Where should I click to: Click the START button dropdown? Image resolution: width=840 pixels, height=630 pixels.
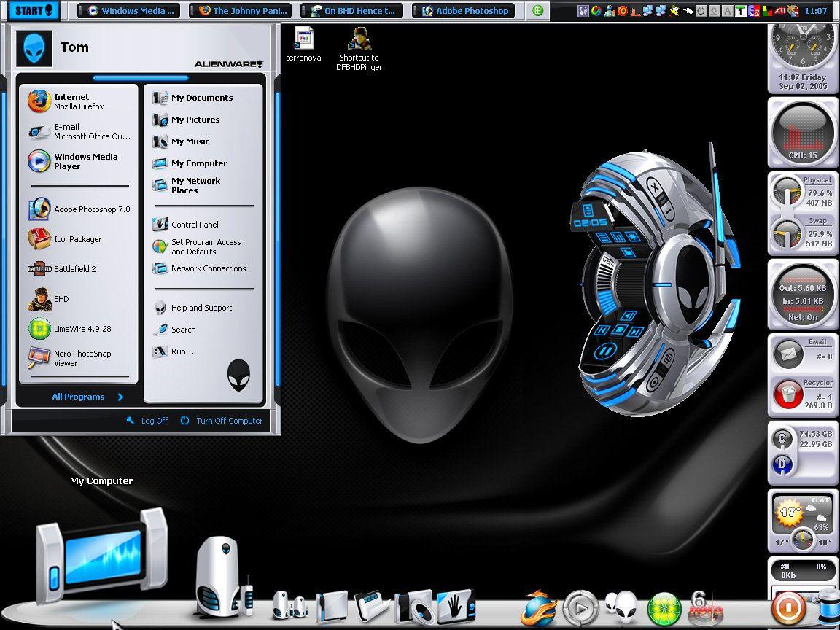(30, 10)
